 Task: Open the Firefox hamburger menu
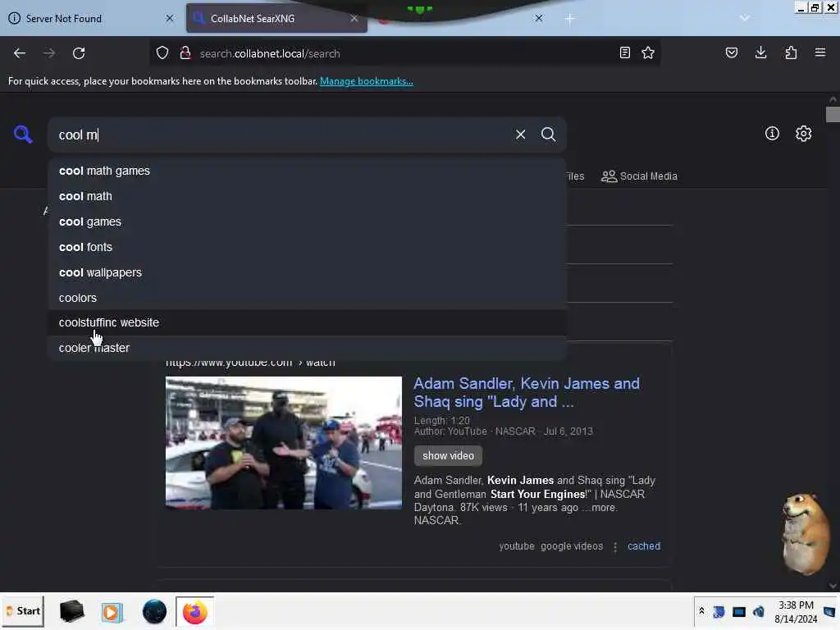pos(820,52)
